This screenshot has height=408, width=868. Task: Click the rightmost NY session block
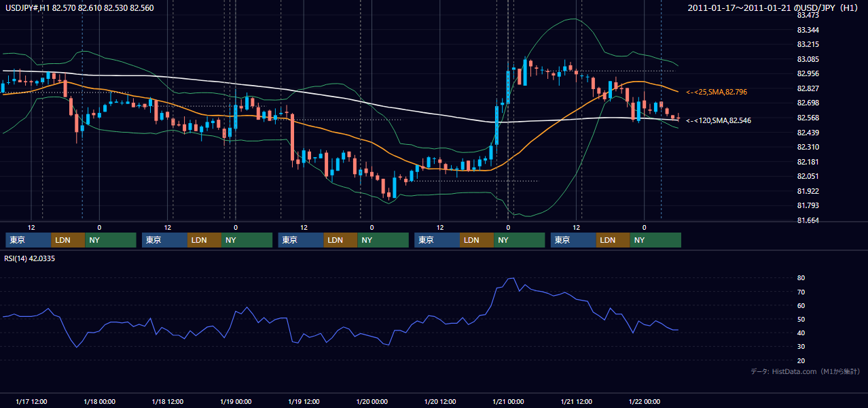pyautogui.click(x=655, y=240)
